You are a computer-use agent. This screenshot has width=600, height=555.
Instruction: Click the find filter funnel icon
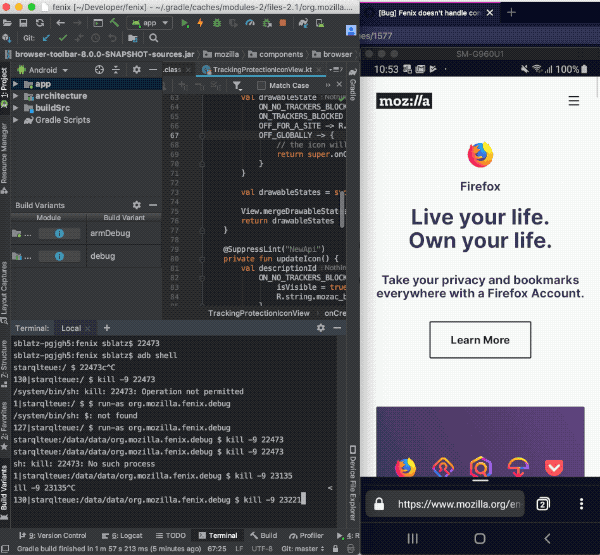coord(237,85)
